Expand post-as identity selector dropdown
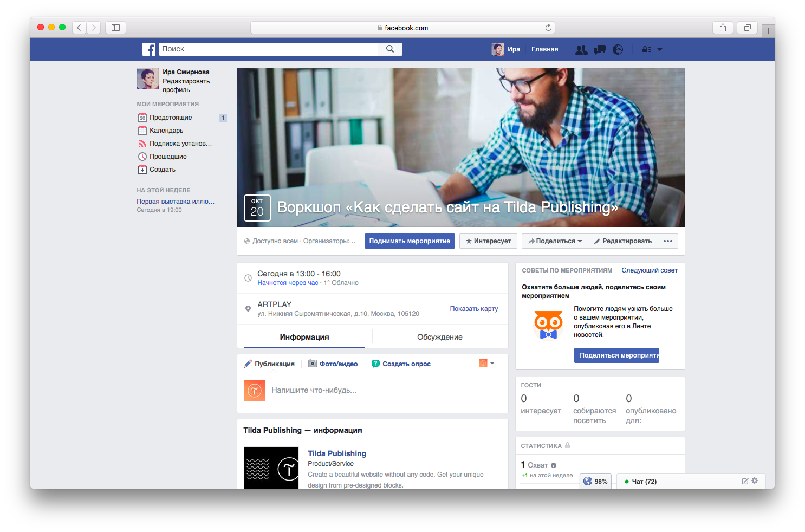The width and height of the screenshot is (805, 532). (486, 363)
